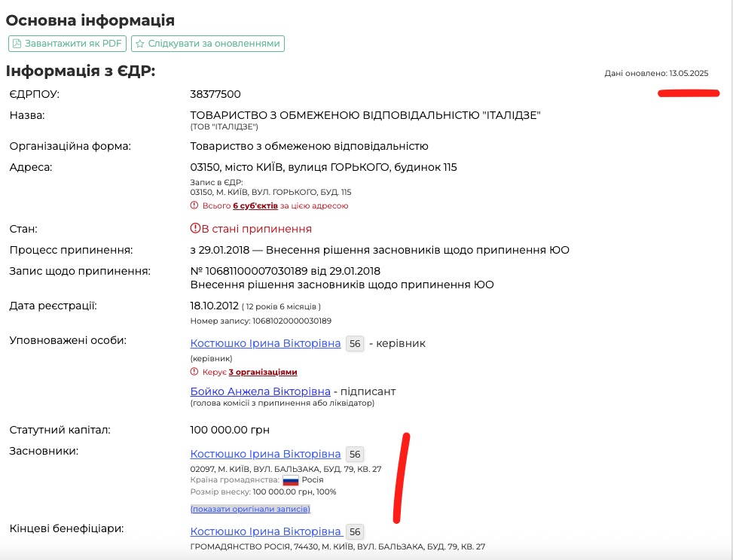Click the star icon to follow updates

(x=139, y=44)
